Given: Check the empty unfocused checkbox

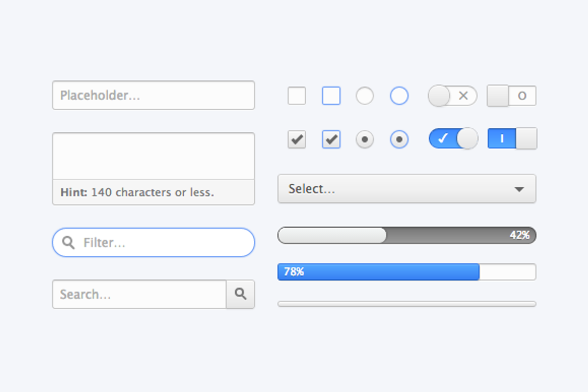Looking at the screenshot, I should tap(296, 96).
